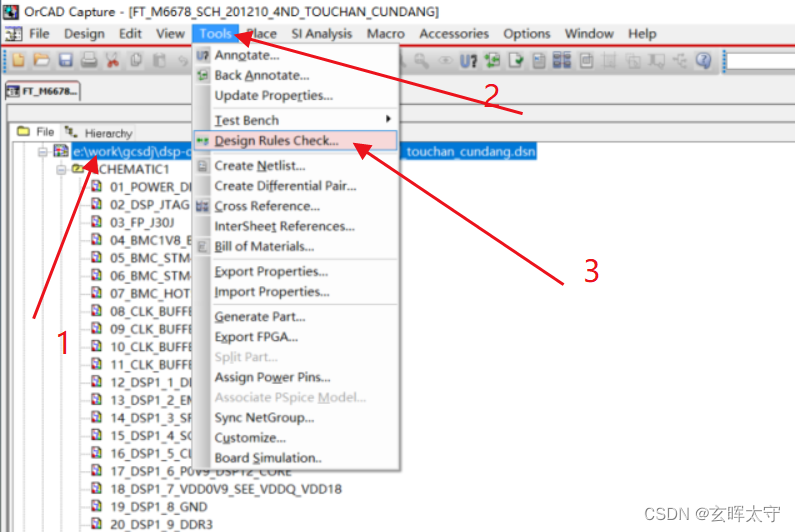Click the Save disk icon in toolbar
Image resolution: width=795 pixels, height=532 pixels.
click(x=65, y=61)
